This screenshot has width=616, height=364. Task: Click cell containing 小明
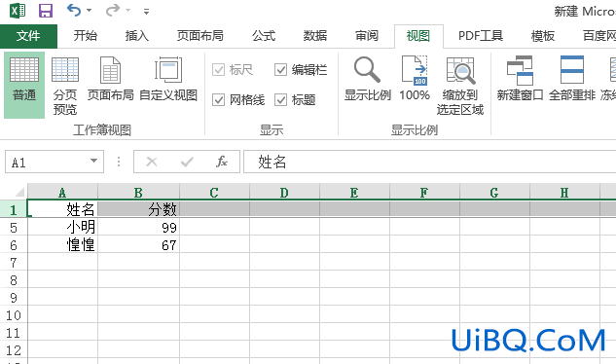coord(62,227)
